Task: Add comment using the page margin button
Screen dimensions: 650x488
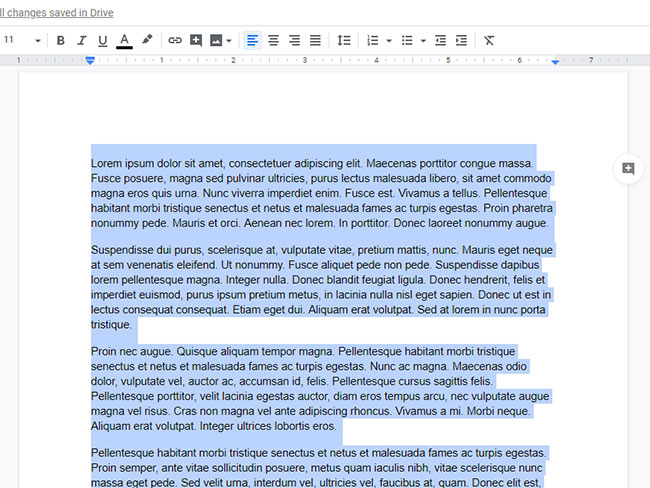Action: click(628, 168)
